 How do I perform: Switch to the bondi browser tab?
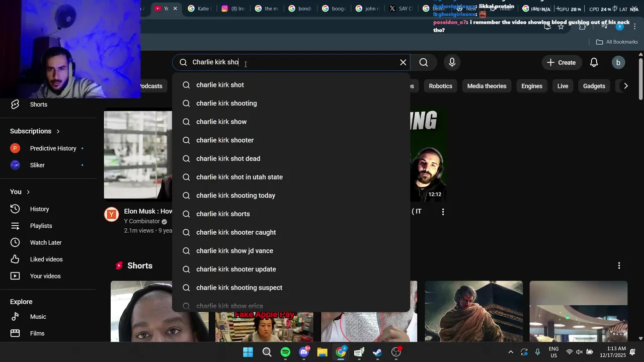[x=300, y=9]
